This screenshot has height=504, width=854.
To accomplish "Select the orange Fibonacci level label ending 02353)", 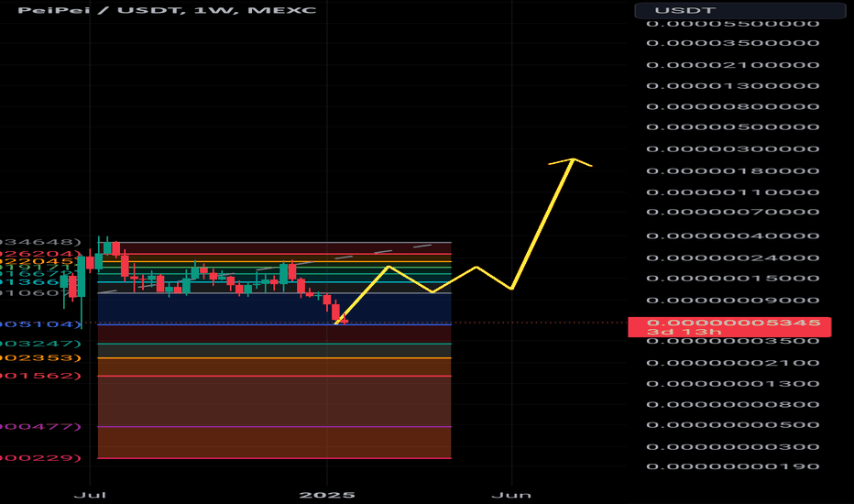I will point(40,357).
